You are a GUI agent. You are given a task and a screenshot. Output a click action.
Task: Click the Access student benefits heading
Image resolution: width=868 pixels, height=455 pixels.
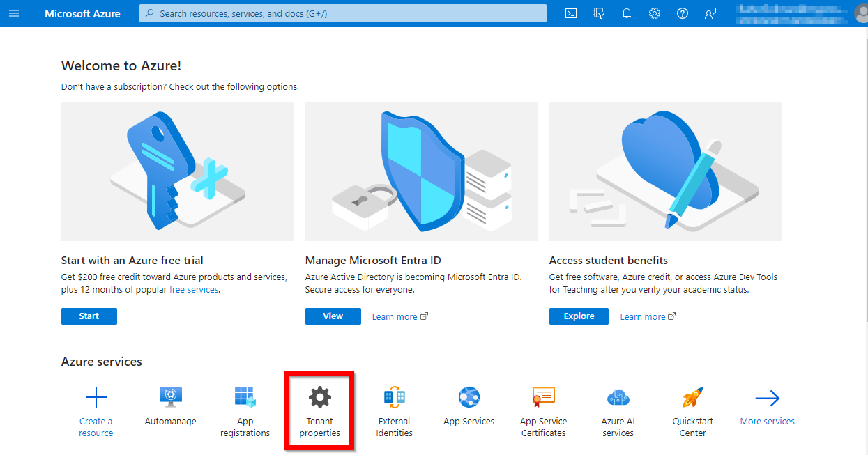tap(609, 261)
